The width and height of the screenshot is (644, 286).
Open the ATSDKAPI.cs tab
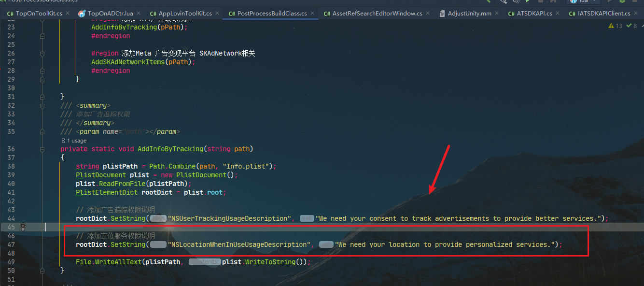tap(534, 14)
